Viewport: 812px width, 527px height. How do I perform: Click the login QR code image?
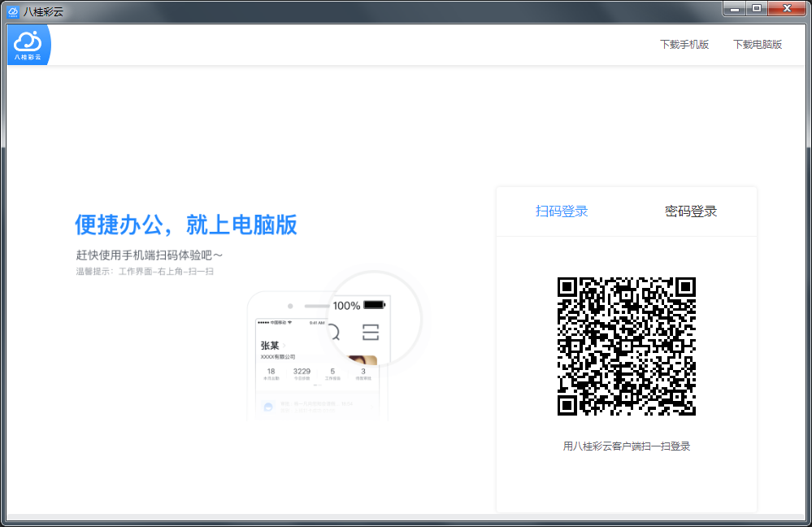(626, 346)
